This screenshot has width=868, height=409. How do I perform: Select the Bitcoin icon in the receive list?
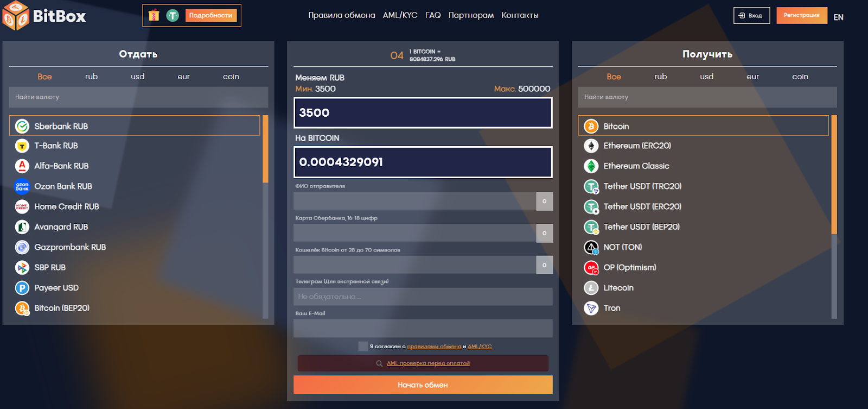click(x=591, y=126)
